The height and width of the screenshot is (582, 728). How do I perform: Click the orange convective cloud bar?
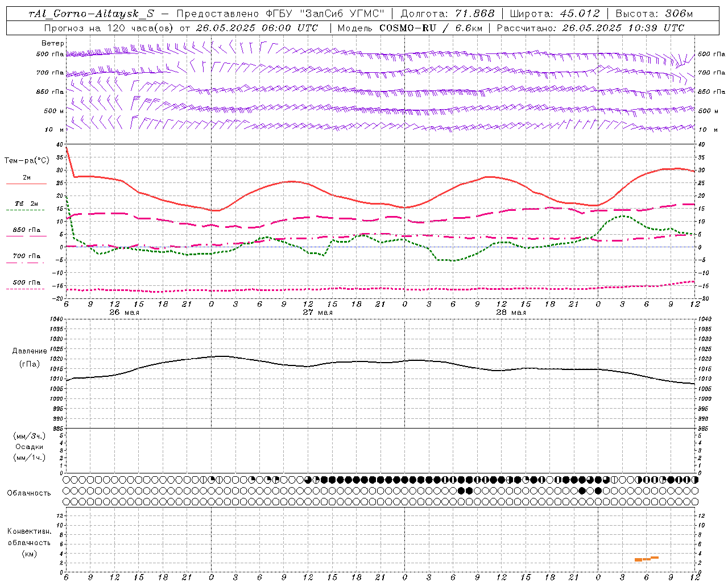pyautogui.click(x=647, y=559)
